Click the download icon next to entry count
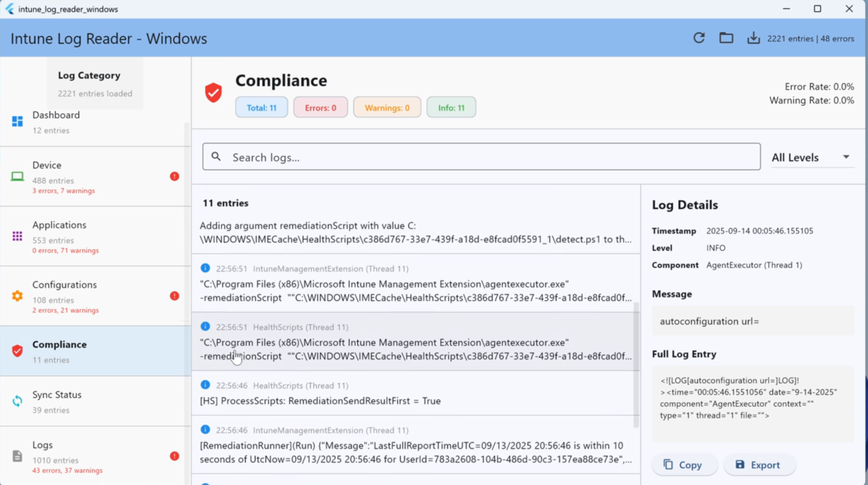This screenshot has width=868, height=485. pyautogui.click(x=753, y=38)
